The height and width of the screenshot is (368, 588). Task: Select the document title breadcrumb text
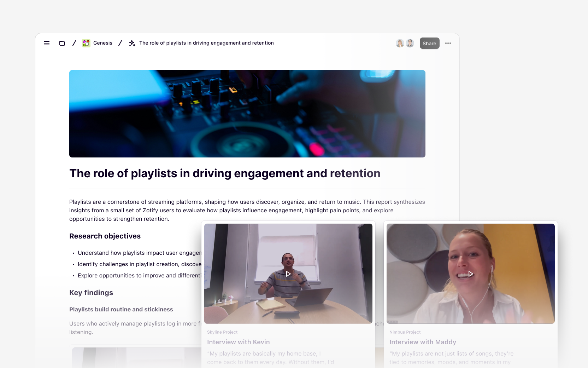pyautogui.click(x=206, y=43)
